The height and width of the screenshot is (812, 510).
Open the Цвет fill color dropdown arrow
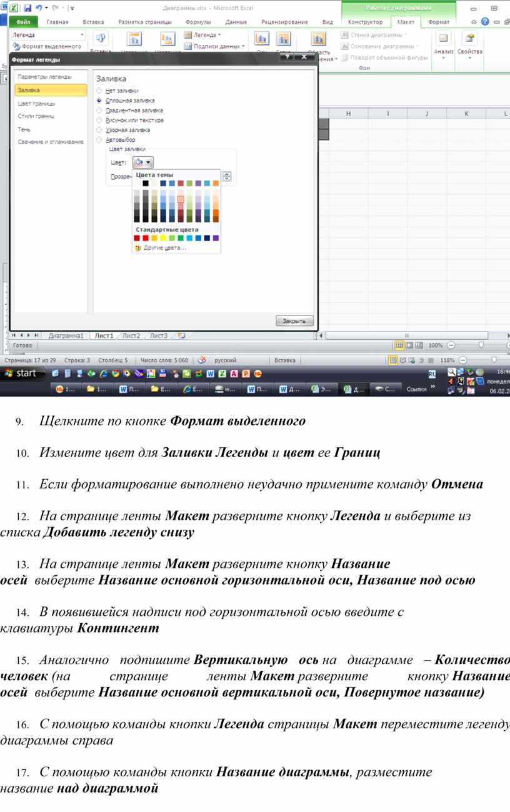(x=149, y=163)
